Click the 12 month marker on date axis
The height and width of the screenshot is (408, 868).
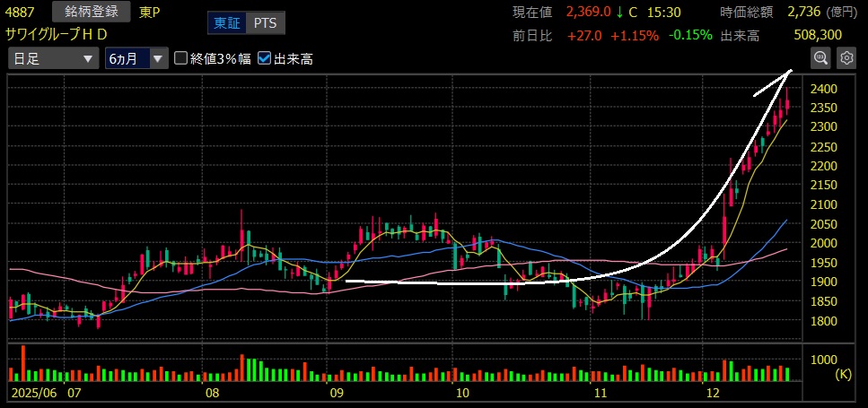tap(714, 393)
